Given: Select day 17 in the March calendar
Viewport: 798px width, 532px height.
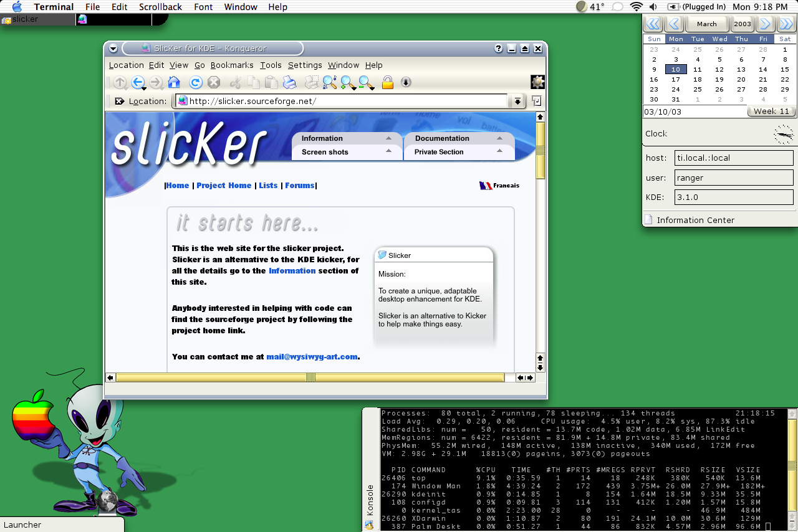Looking at the screenshot, I should coord(676,80).
